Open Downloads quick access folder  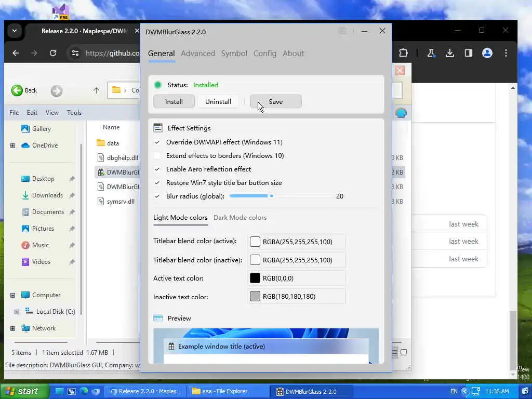[43, 195]
